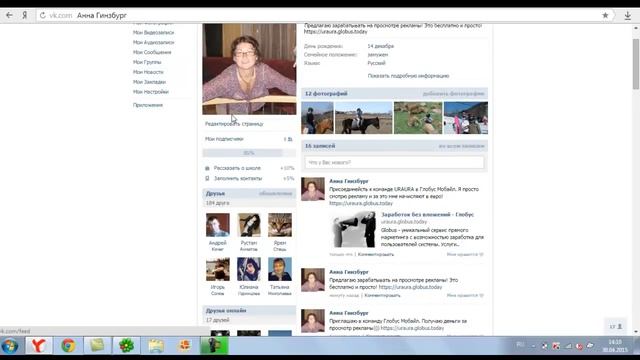The image size is (640, 360).
Task: Open the green screen recorder taskbar icon
Action: [x=214, y=346]
